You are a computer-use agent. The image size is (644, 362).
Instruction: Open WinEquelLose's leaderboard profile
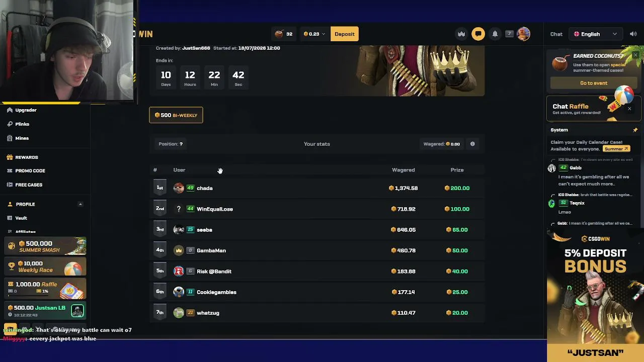(x=215, y=209)
